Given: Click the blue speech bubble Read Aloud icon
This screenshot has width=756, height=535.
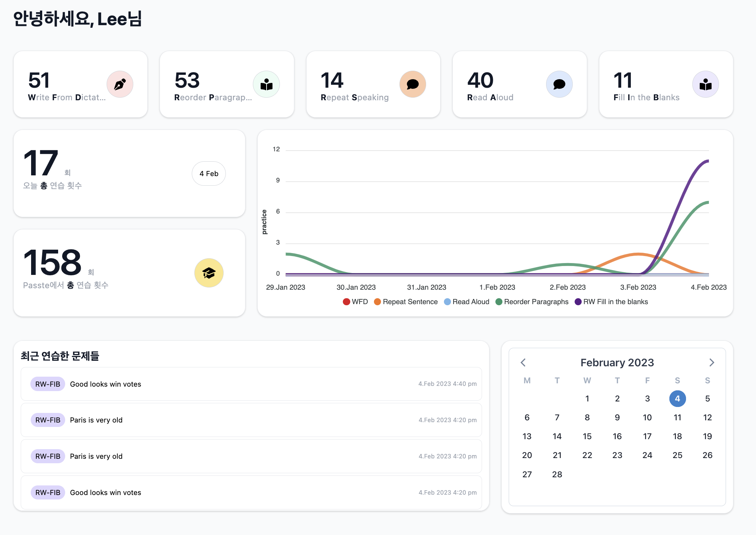Looking at the screenshot, I should coord(559,84).
